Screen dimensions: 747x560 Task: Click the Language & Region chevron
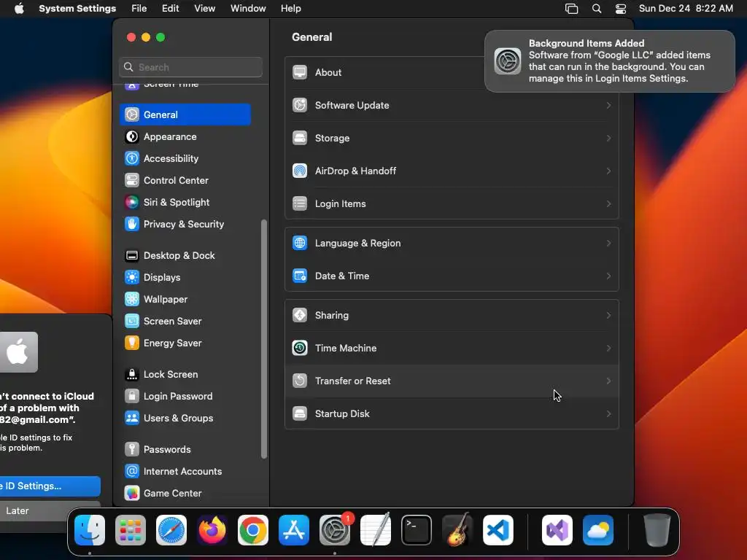click(608, 243)
